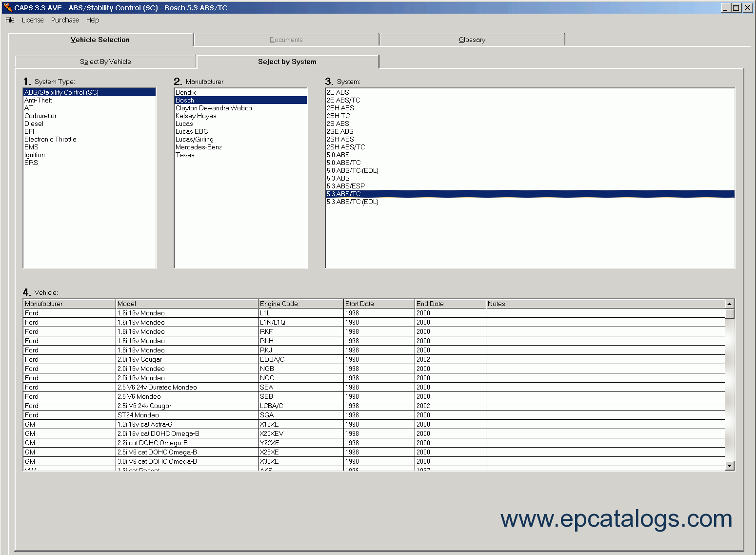Choose Bendix manufacturer

(241, 92)
